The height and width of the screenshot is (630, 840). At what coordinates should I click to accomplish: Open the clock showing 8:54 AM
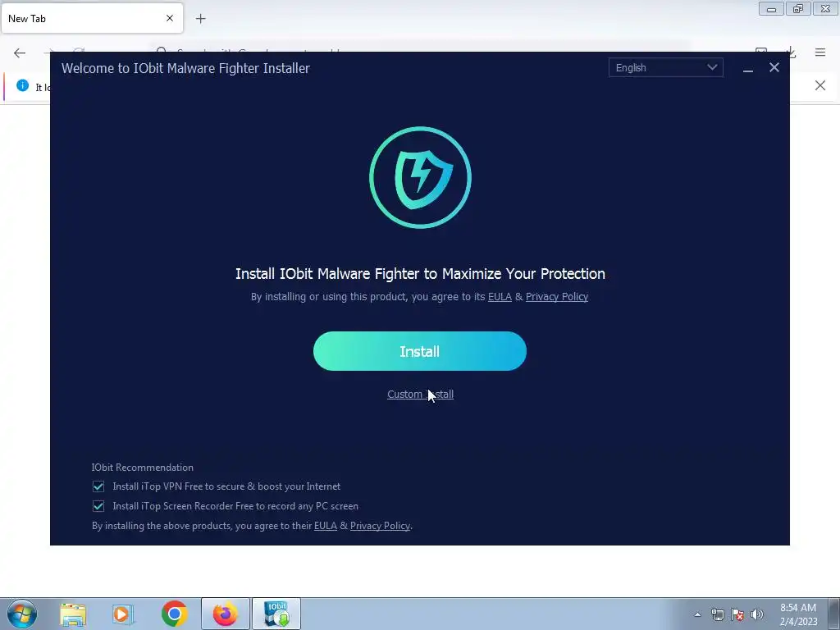pos(798,614)
